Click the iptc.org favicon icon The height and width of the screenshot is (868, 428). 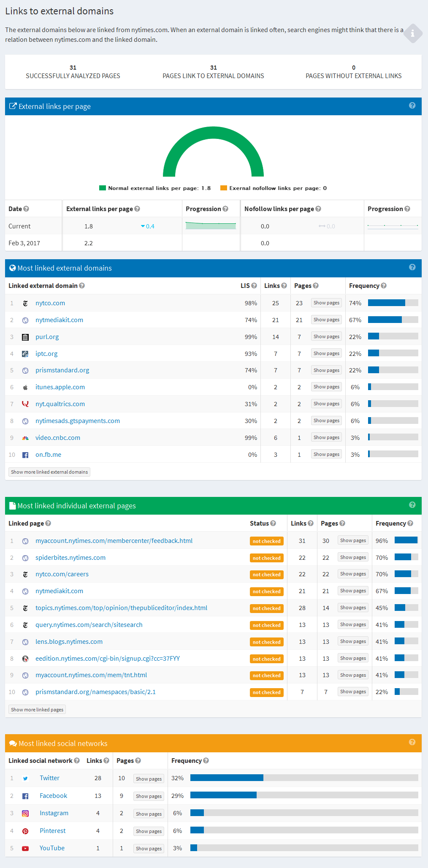pyautogui.click(x=25, y=354)
